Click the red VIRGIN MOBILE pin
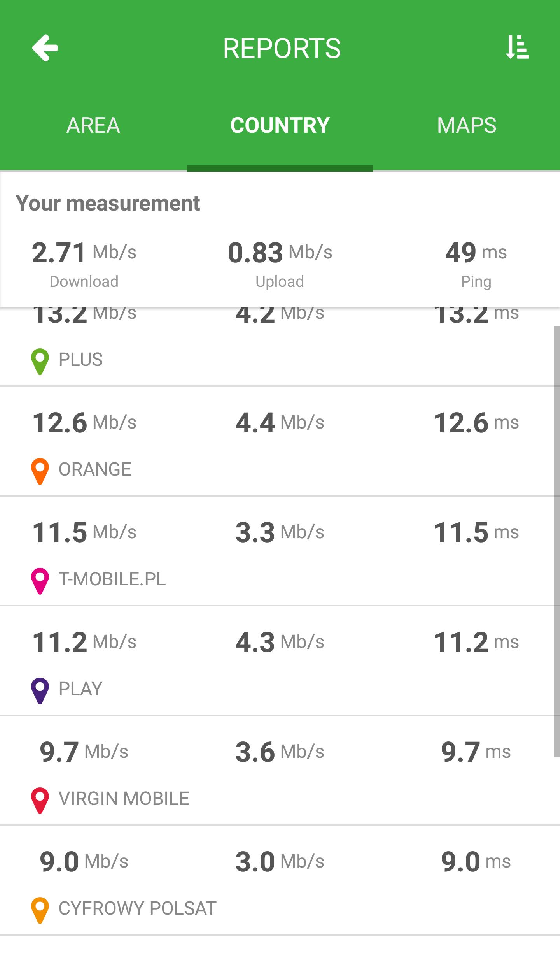Image resolution: width=560 pixels, height=959 pixels. (x=40, y=800)
